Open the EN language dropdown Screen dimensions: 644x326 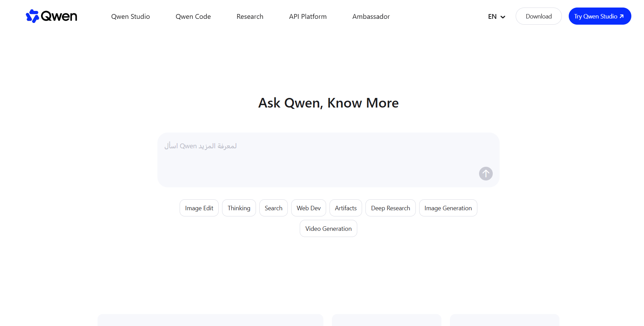[x=497, y=16]
